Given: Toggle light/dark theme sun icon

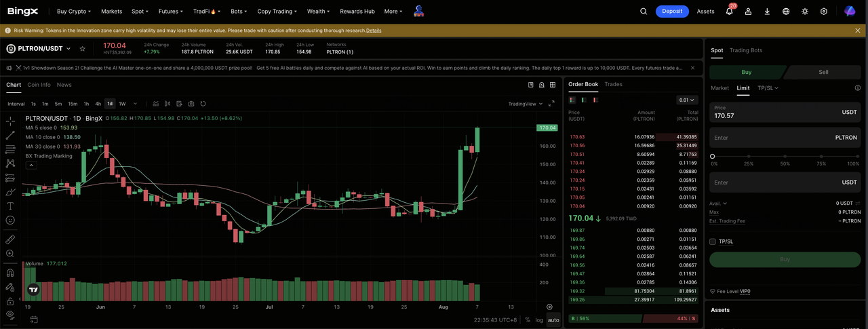Looking at the screenshot, I should (805, 12).
